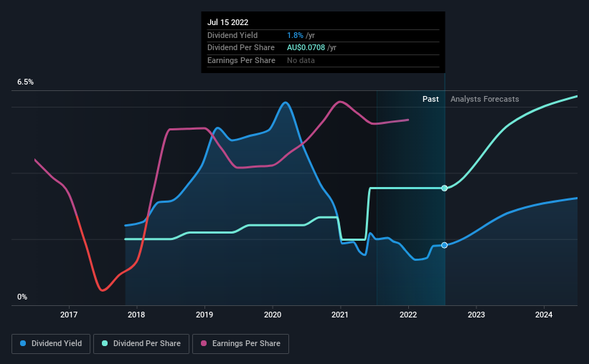The image size is (589, 364).
Task: Click the blue Dividend Yield data marker
Action: (x=444, y=245)
